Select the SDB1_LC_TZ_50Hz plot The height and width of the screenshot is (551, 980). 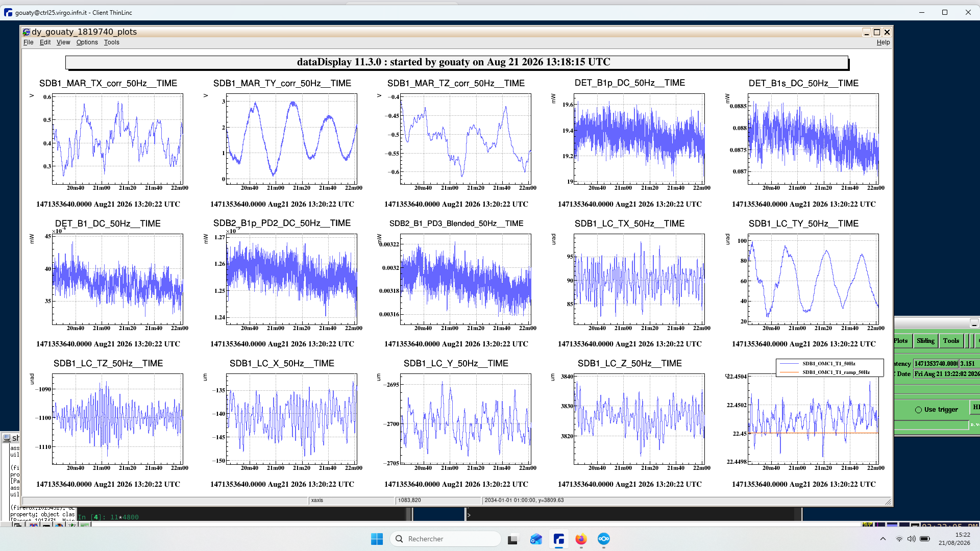click(117, 419)
